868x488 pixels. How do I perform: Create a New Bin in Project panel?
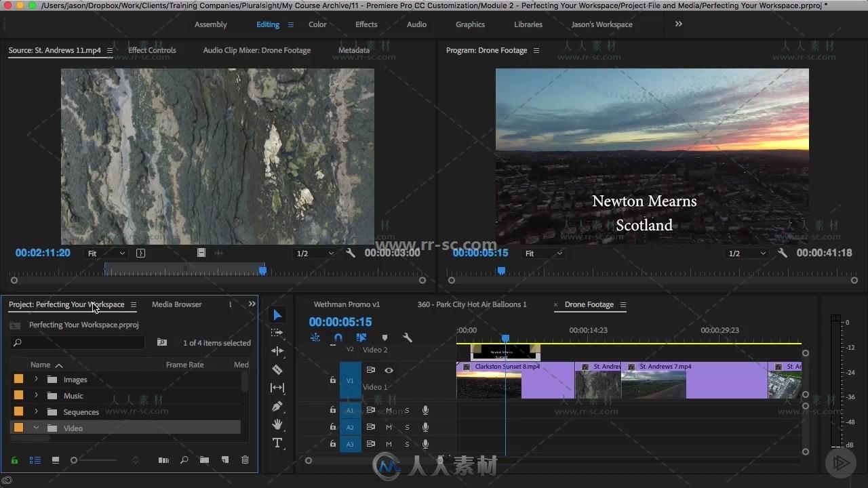coord(204,460)
